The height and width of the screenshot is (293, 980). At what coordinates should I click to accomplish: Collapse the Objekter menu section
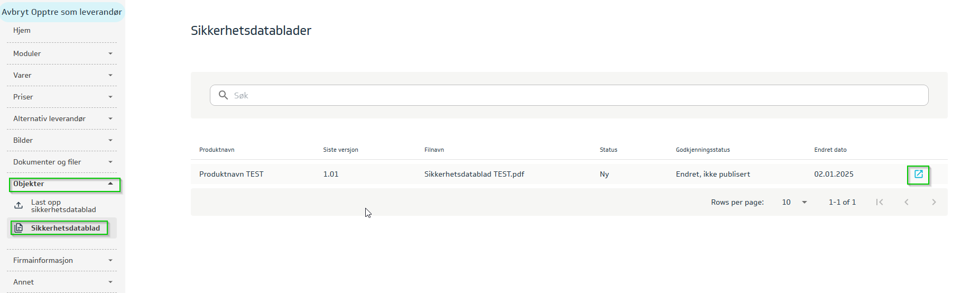64,184
